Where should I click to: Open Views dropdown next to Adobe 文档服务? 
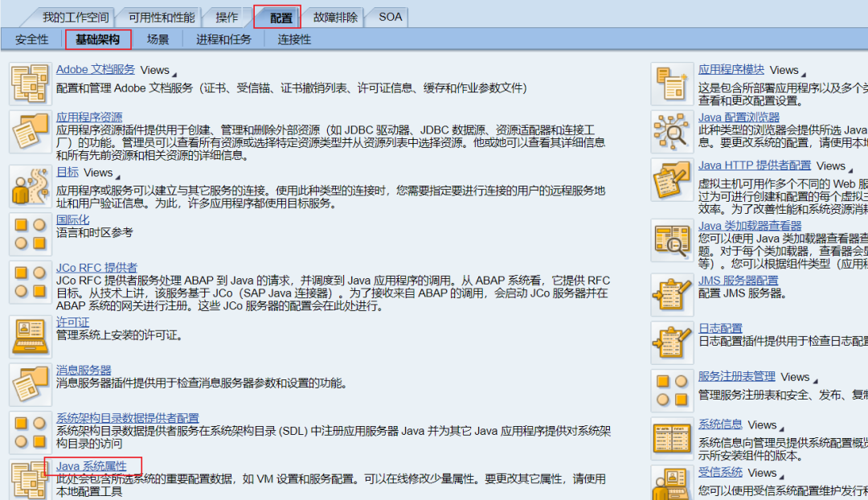coord(158,70)
